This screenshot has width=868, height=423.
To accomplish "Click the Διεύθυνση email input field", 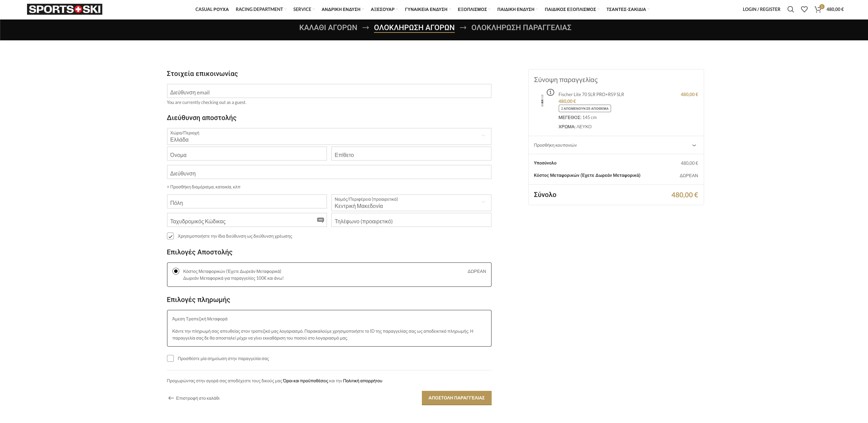I will coord(329,91).
